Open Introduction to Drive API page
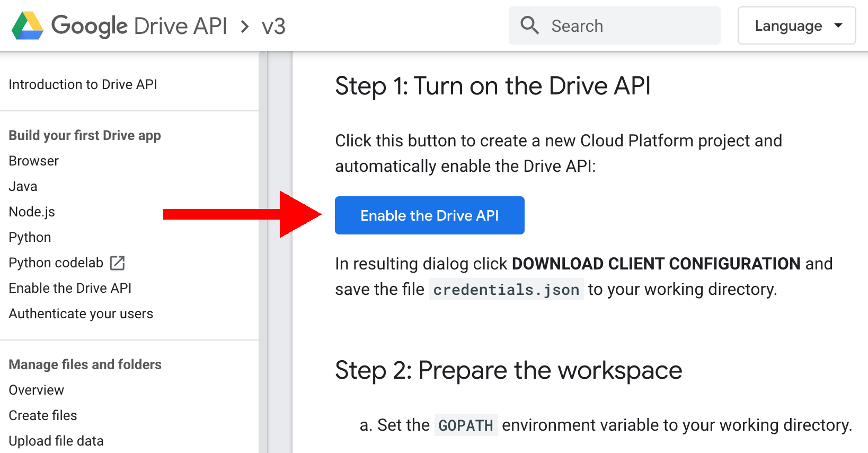 click(x=83, y=84)
